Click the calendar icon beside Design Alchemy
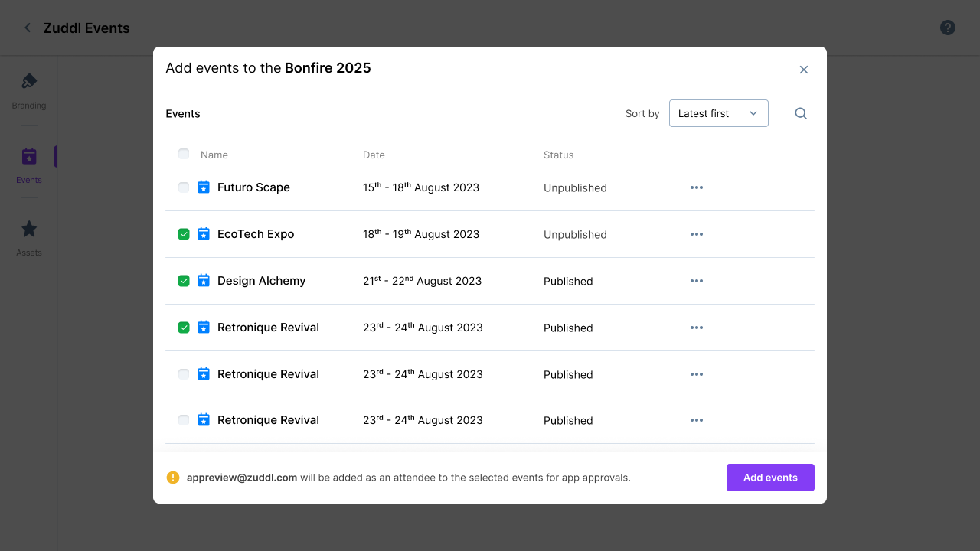 (204, 280)
